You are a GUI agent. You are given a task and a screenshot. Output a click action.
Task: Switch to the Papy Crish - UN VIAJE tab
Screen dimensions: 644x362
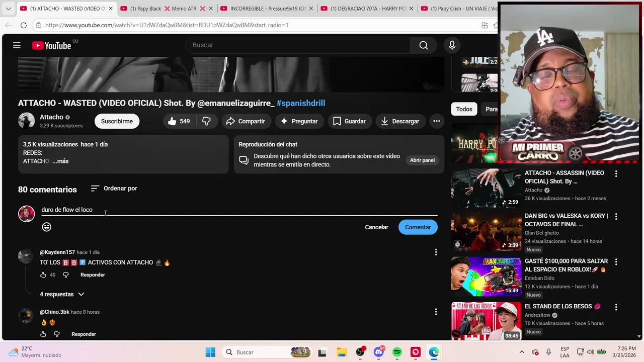pyautogui.click(x=459, y=9)
